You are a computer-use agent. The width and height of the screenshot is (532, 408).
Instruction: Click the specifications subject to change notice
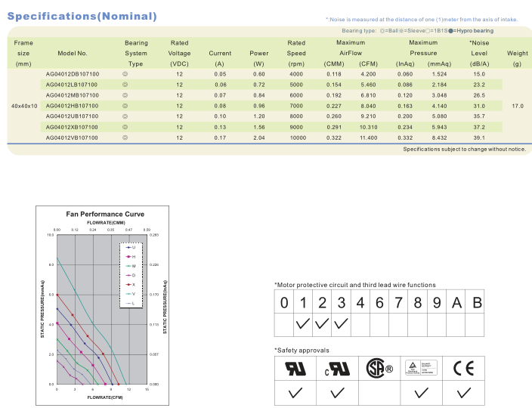coord(465,150)
